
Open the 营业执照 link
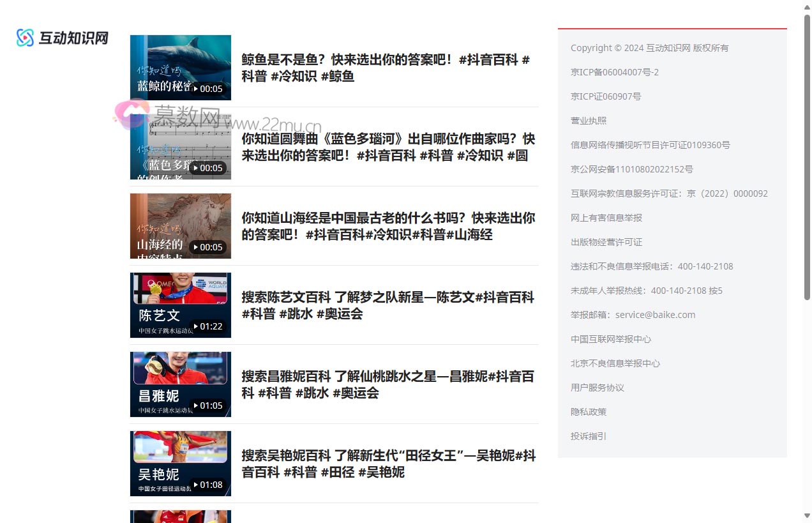589,120
